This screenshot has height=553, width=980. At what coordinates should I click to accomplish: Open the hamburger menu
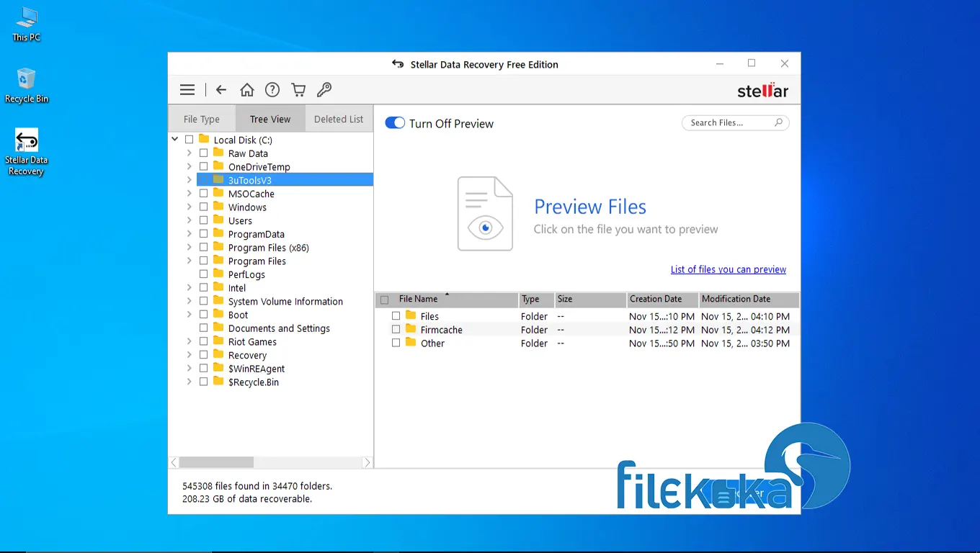pyautogui.click(x=187, y=90)
